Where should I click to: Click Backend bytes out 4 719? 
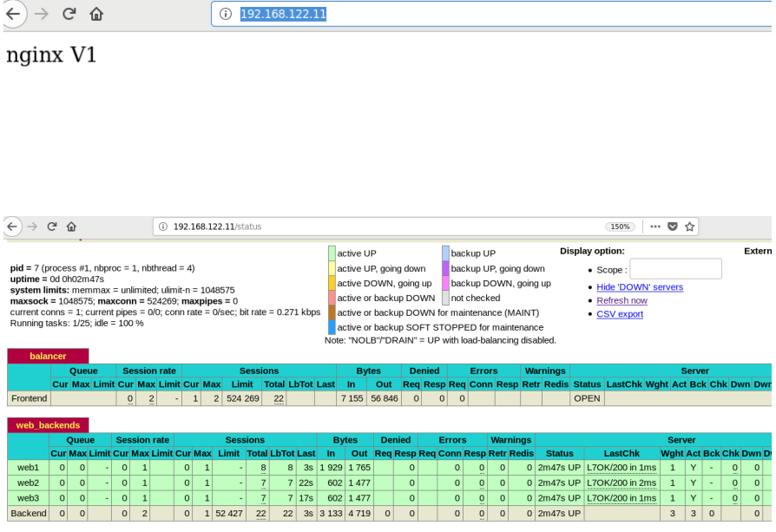point(359,513)
